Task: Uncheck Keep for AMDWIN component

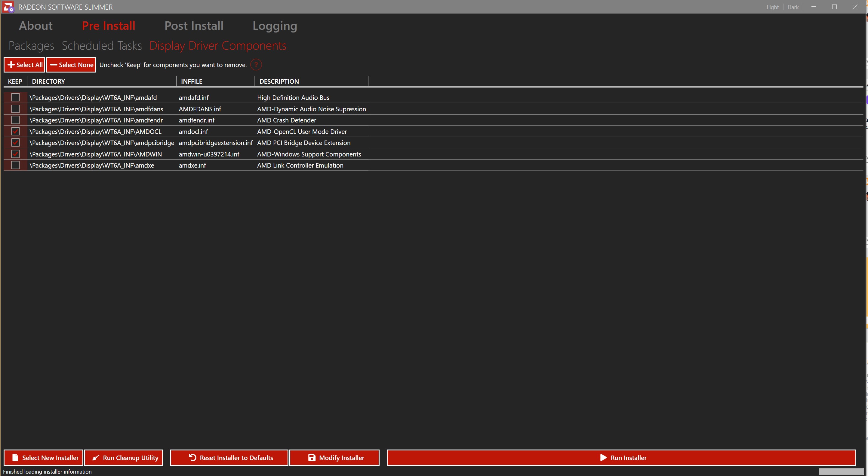Action: 16,154
